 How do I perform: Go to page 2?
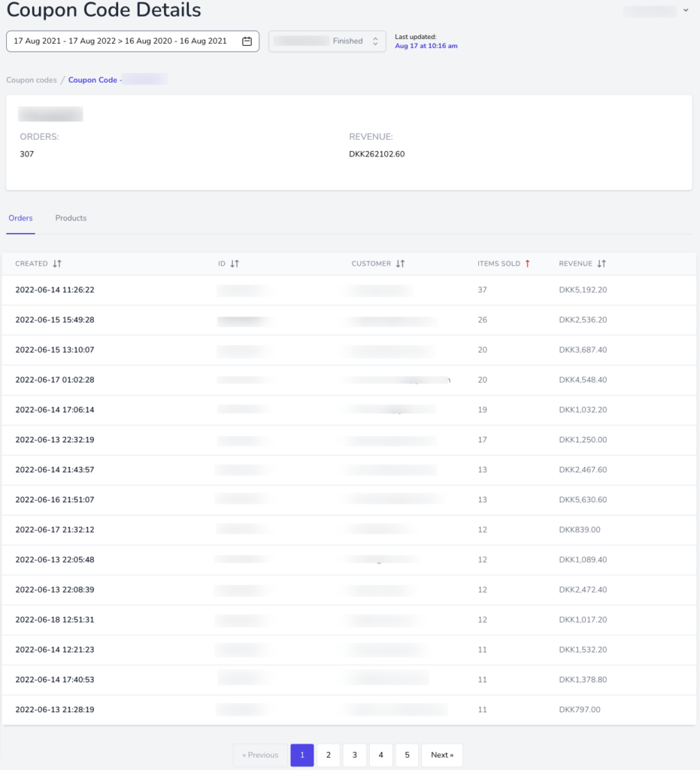[x=329, y=755]
